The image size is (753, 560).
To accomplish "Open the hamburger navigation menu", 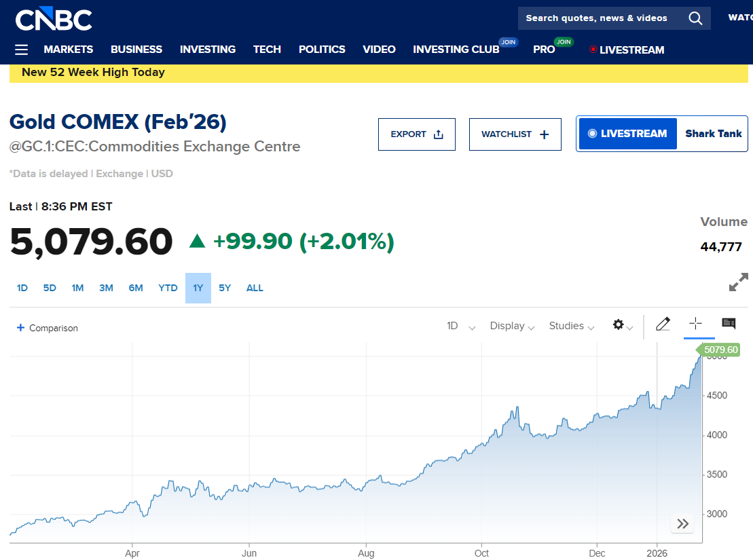I will 22,50.
